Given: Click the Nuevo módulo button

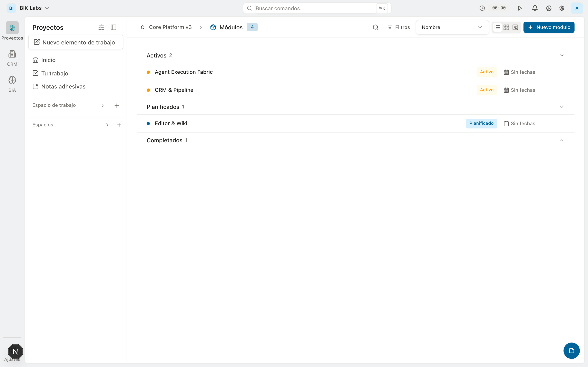Looking at the screenshot, I should pos(549,27).
